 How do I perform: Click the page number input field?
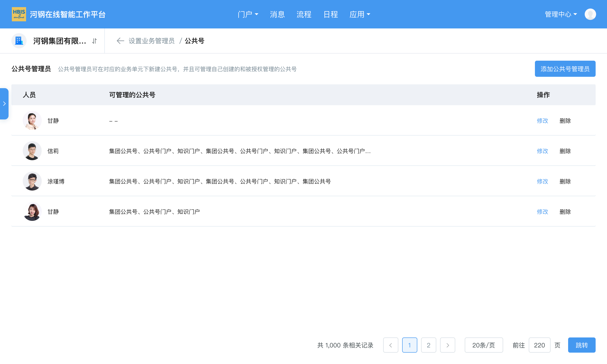pos(539,345)
